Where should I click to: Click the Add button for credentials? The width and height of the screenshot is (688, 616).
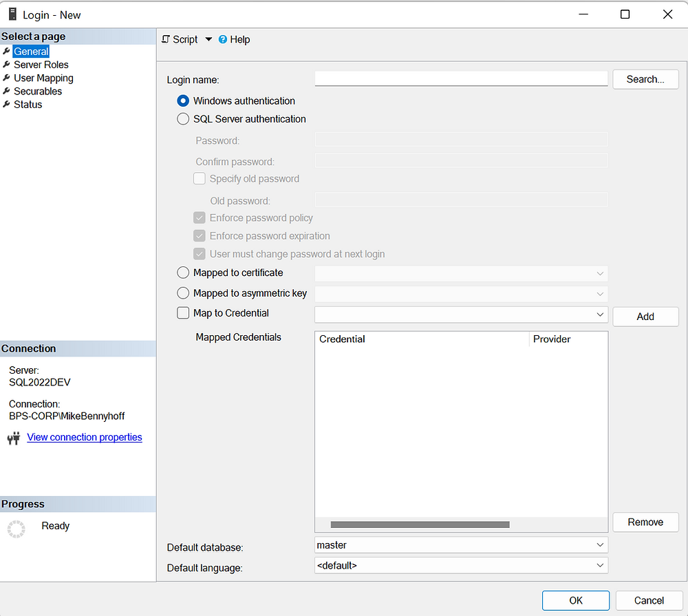pos(645,316)
